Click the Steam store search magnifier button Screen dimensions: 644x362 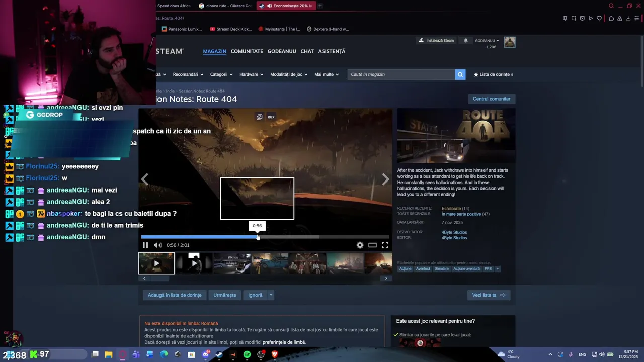[460, 74]
